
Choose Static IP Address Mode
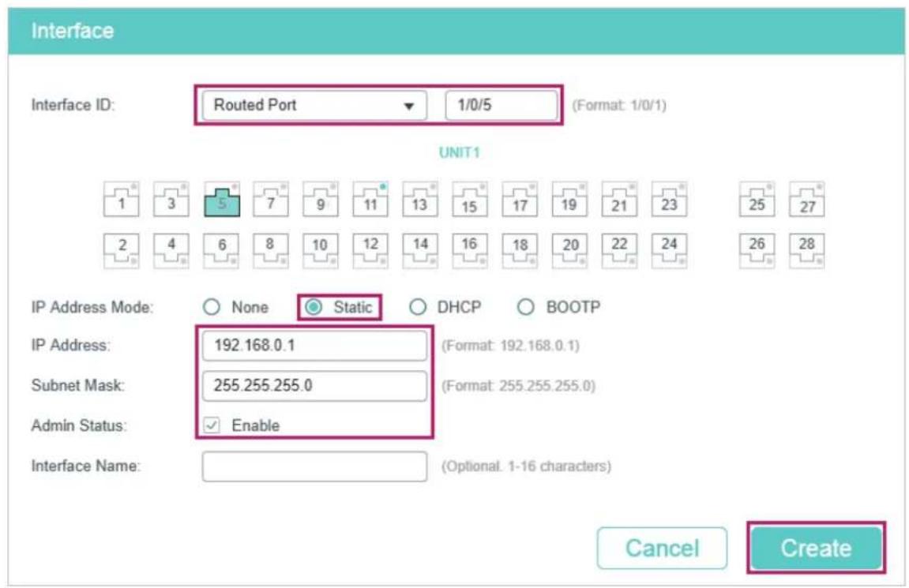[x=314, y=307]
